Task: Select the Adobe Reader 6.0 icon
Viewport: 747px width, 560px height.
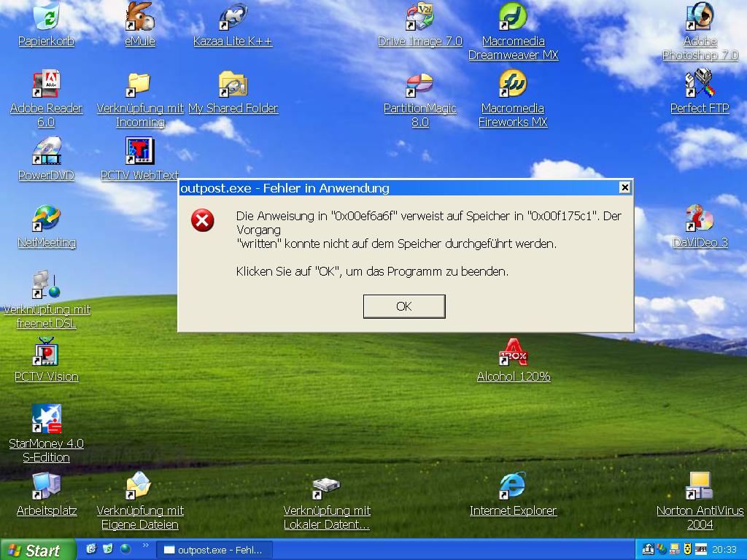Action: click(x=46, y=83)
